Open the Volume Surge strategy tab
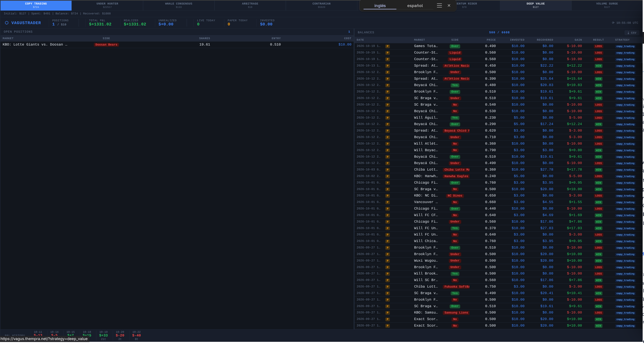Viewport: 644px width, 346px height. (x=607, y=5)
